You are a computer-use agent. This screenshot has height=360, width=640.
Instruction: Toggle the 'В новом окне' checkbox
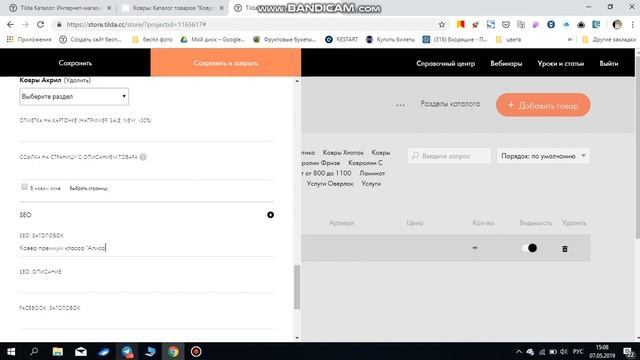point(24,187)
